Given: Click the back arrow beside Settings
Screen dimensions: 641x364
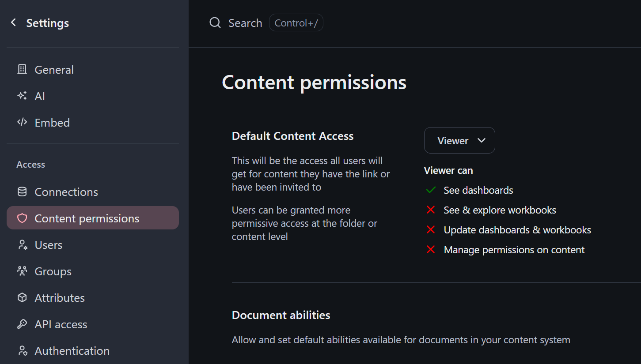Looking at the screenshot, I should pos(14,23).
